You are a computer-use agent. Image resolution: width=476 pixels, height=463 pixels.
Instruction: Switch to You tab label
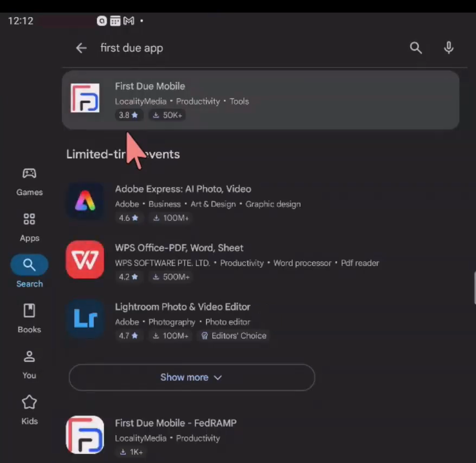29,375
